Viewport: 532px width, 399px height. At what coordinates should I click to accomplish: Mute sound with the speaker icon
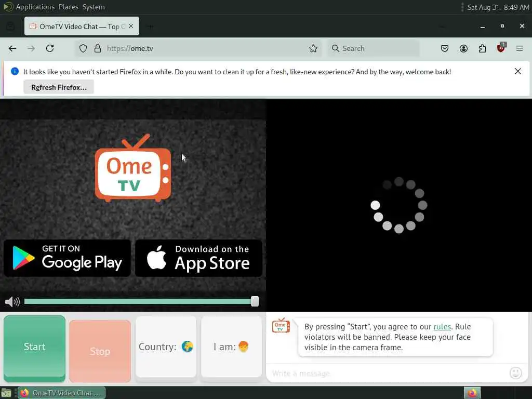coord(12,302)
